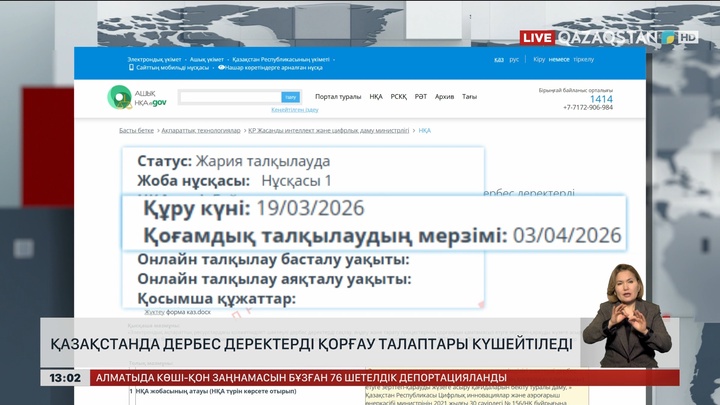Switch site language to рус
This screenshot has width=720, height=405.
coord(514,59)
